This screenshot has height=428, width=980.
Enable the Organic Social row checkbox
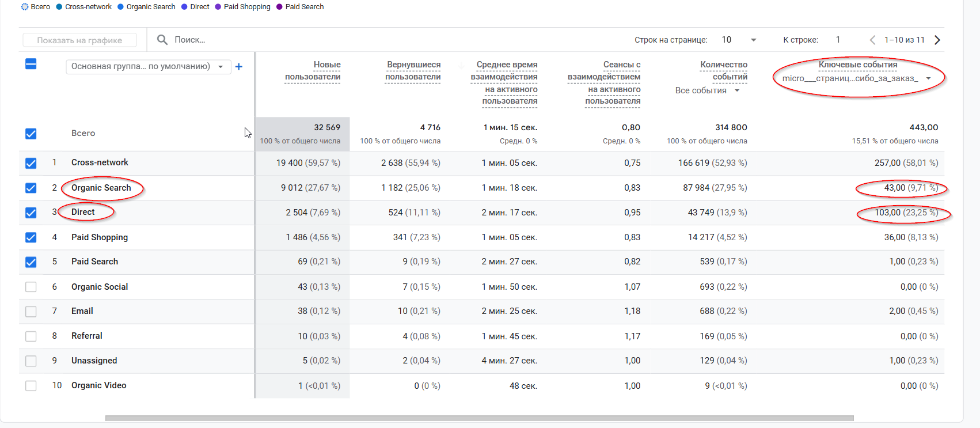point(31,287)
